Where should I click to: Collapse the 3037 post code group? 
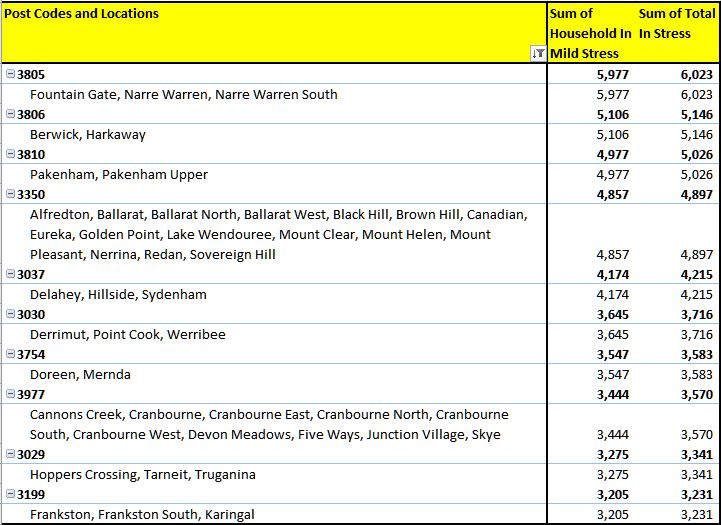(x=10, y=274)
